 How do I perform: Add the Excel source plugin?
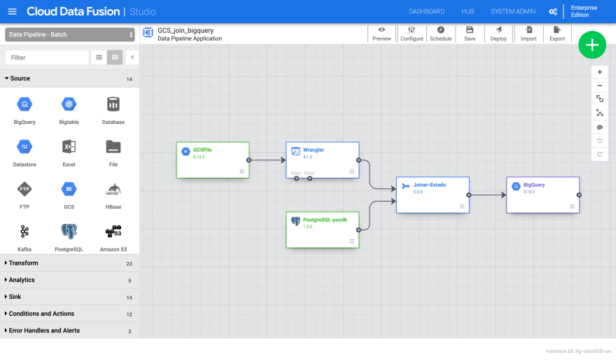(x=69, y=153)
